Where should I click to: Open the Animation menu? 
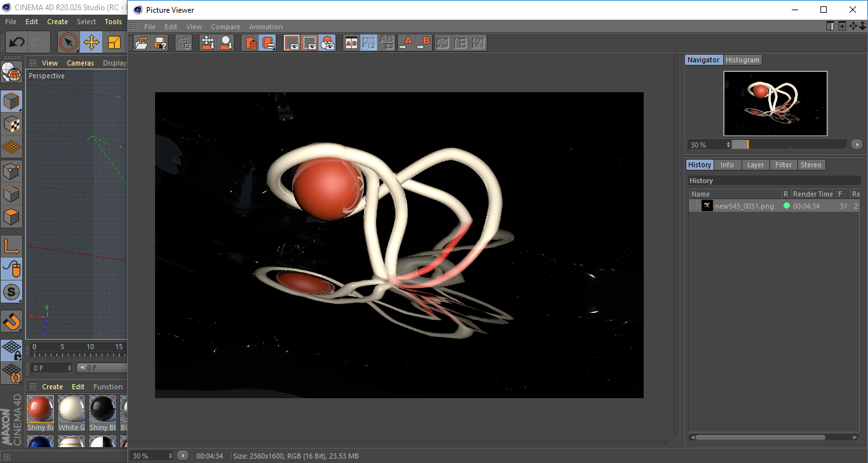266,27
